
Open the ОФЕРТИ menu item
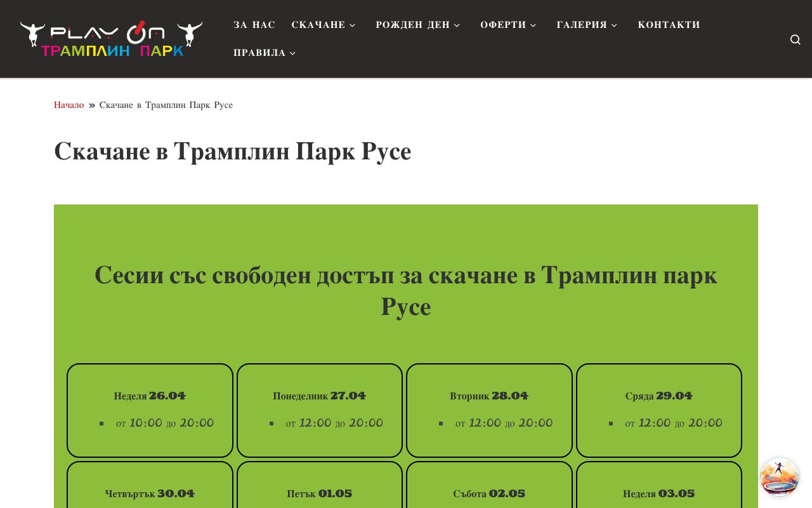point(503,25)
